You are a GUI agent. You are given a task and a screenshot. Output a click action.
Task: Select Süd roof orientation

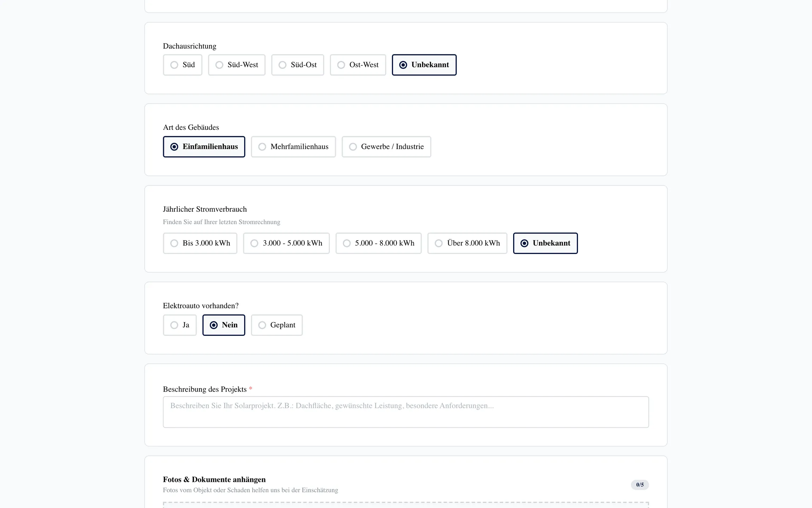(x=183, y=65)
